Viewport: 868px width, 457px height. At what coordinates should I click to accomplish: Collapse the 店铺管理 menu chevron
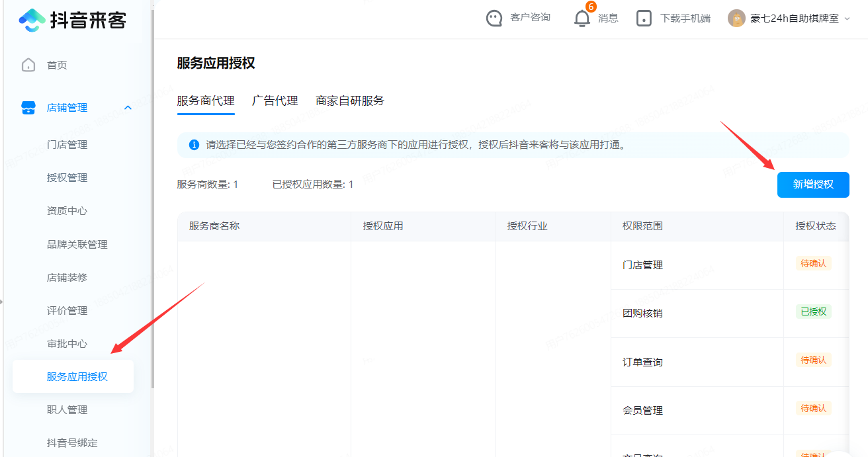point(128,108)
